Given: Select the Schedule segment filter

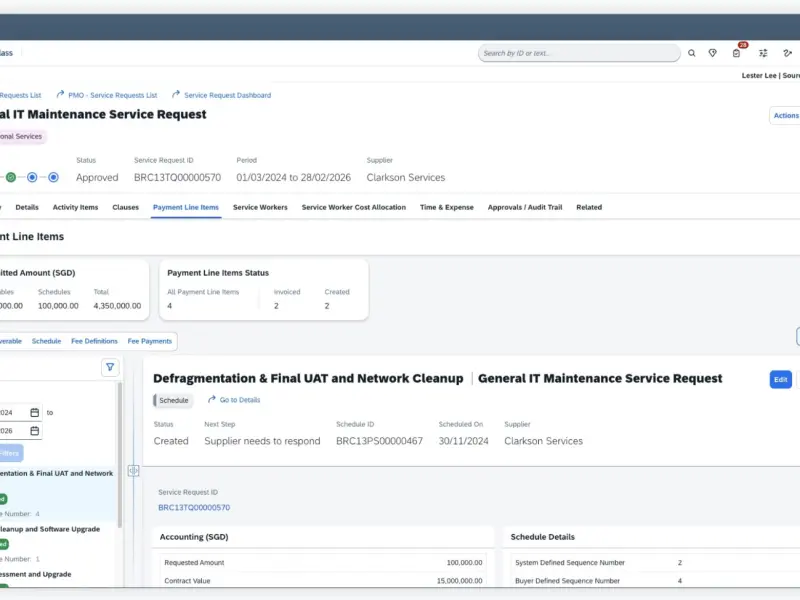Looking at the screenshot, I should [46, 341].
